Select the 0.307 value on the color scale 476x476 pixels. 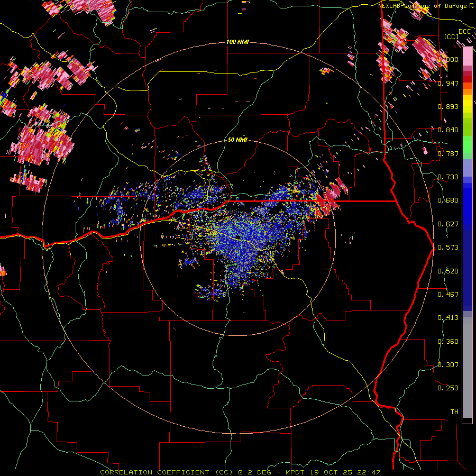[x=448, y=364]
